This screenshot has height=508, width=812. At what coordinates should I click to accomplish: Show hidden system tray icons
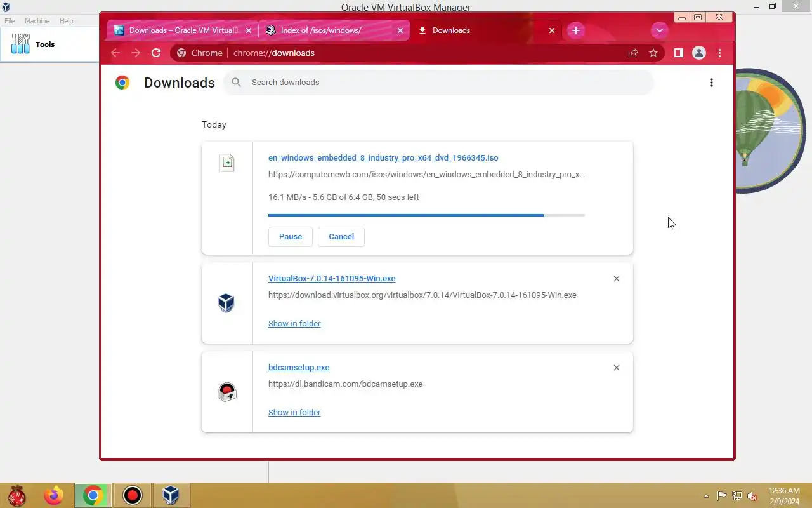(706, 496)
